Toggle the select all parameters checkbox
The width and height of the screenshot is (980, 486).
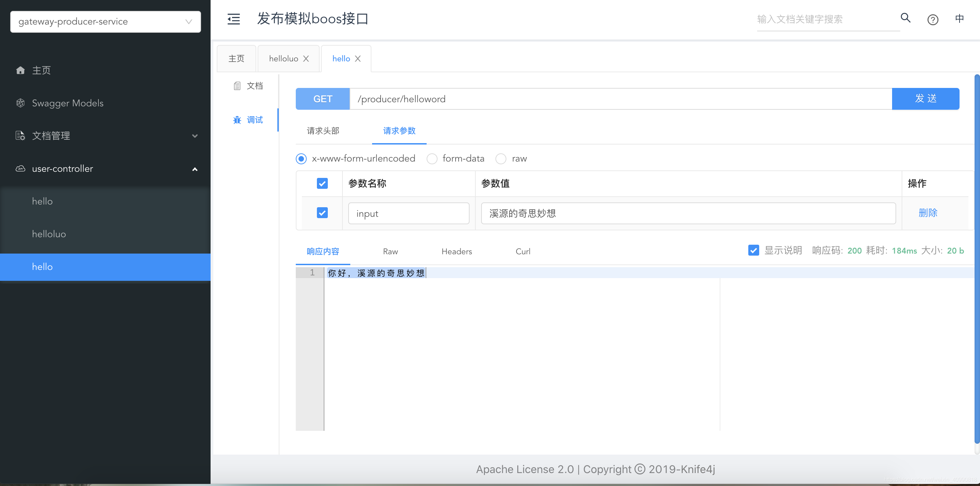click(x=322, y=183)
